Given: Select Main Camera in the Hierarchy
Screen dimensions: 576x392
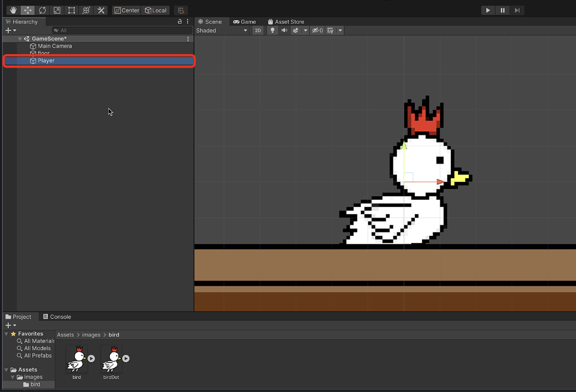Looking at the screenshot, I should [55, 46].
